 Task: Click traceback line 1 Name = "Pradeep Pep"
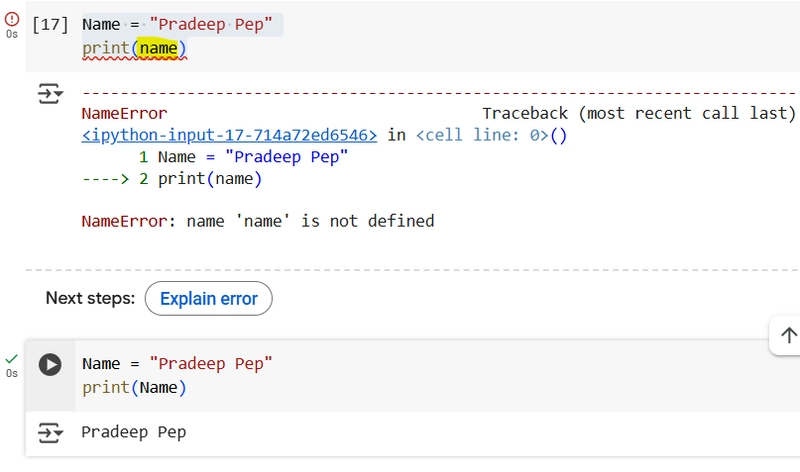pos(243,157)
